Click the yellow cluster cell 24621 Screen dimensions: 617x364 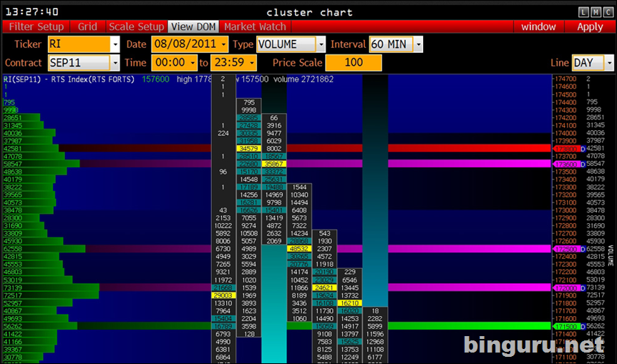pyautogui.click(x=324, y=287)
